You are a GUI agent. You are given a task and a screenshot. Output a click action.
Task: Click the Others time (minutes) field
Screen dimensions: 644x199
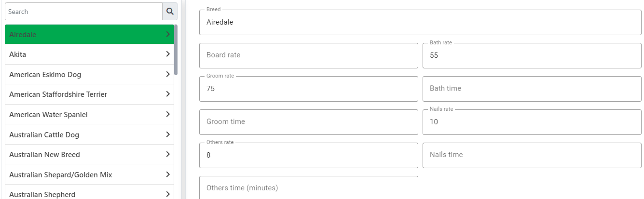(x=309, y=187)
